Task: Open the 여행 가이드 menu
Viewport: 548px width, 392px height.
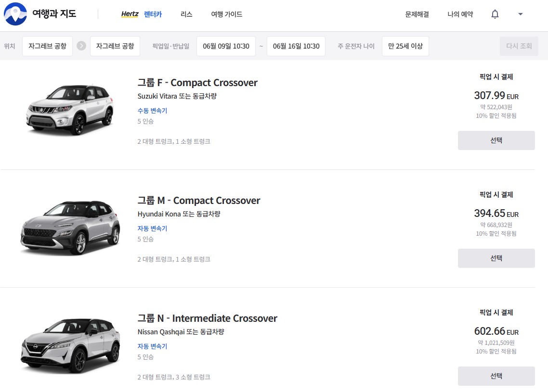Action: [x=226, y=14]
